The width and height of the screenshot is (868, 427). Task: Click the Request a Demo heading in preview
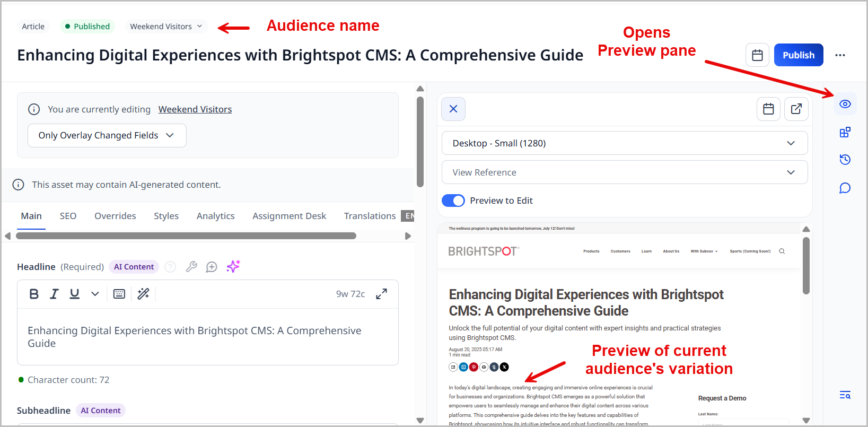(x=722, y=398)
